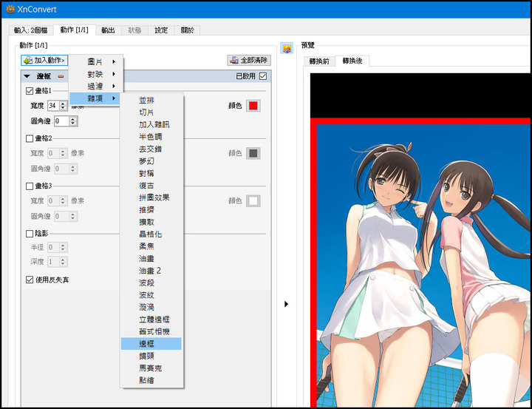Image resolution: width=532 pixels, height=409 pixels.
Task: Choose 對稱 from the menu
Action: click(151, 173)
